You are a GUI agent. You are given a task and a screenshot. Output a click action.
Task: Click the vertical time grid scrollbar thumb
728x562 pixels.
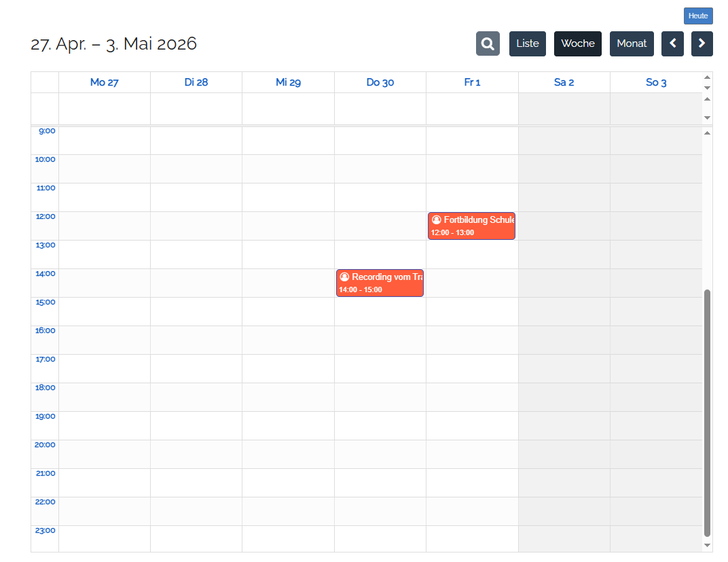click(707, 412)
